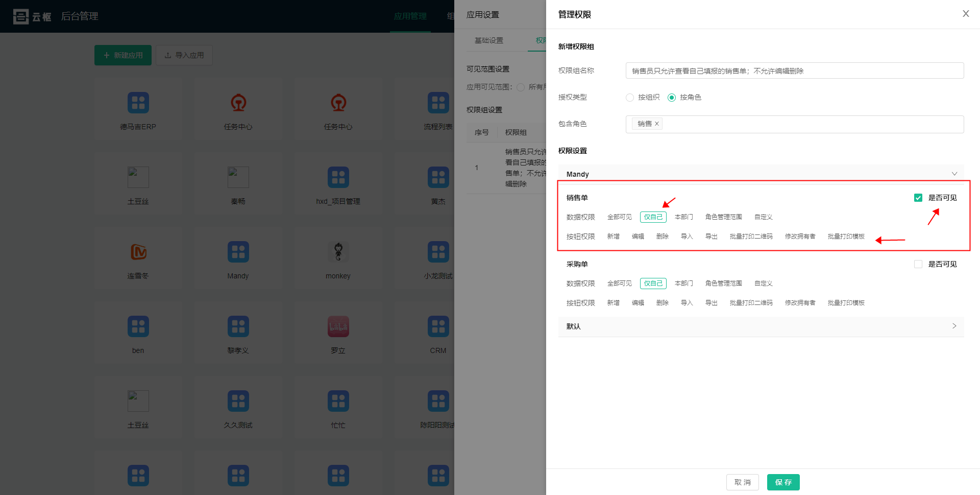Toggle 编辑 button permission for 销售单

point(638,237)
